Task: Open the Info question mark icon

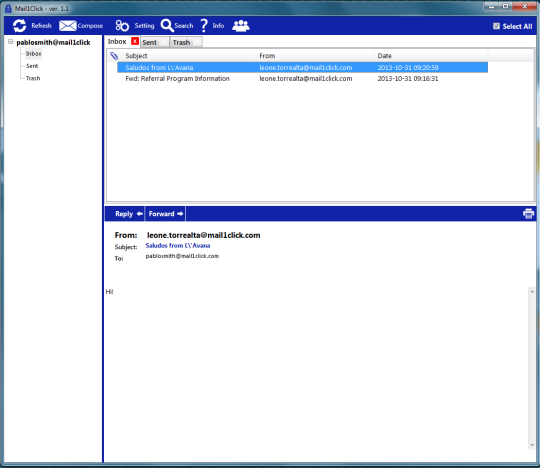Action: [x=204, y=26]
